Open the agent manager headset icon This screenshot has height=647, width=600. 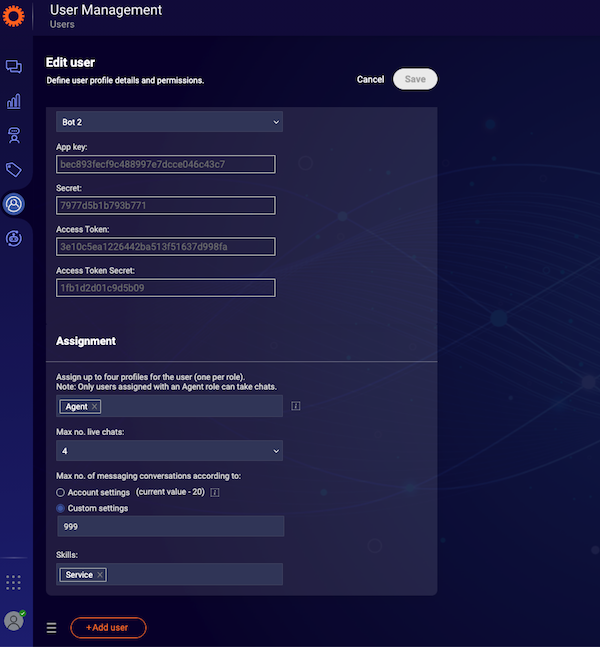click(14, 135)
